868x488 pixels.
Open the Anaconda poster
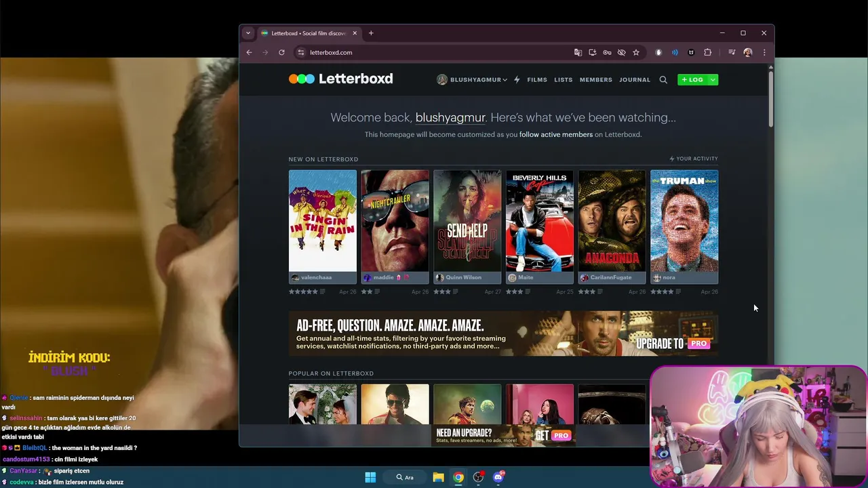click(x=612, y=221)
